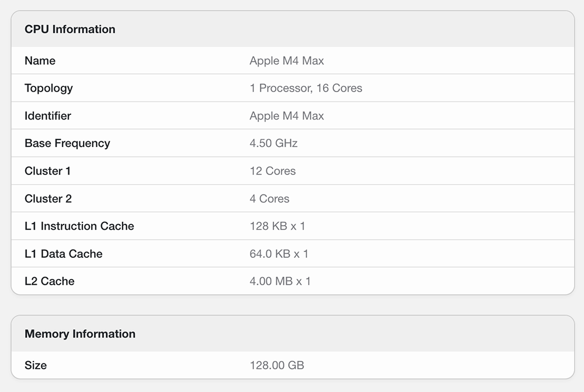Viewport: 584px width, 392px height.
Task: Click the 128.00 GB memory size value
Action: [277, 365]
